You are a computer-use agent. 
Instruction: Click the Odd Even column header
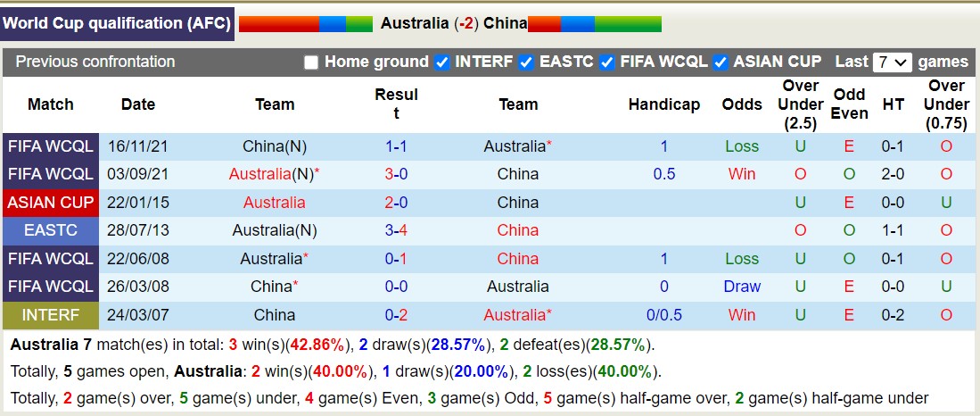click(850, 104)
